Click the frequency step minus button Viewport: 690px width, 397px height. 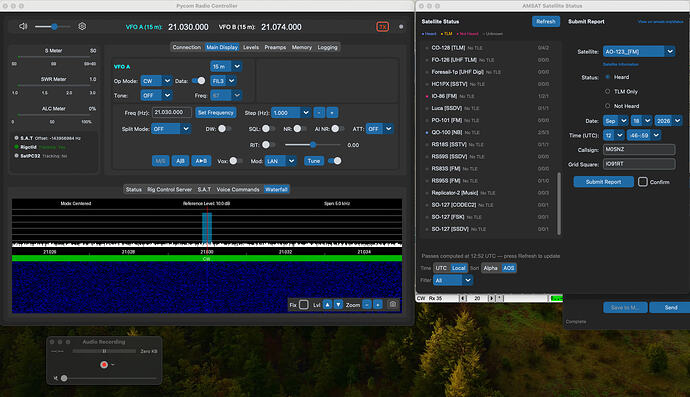click(319, 113)
